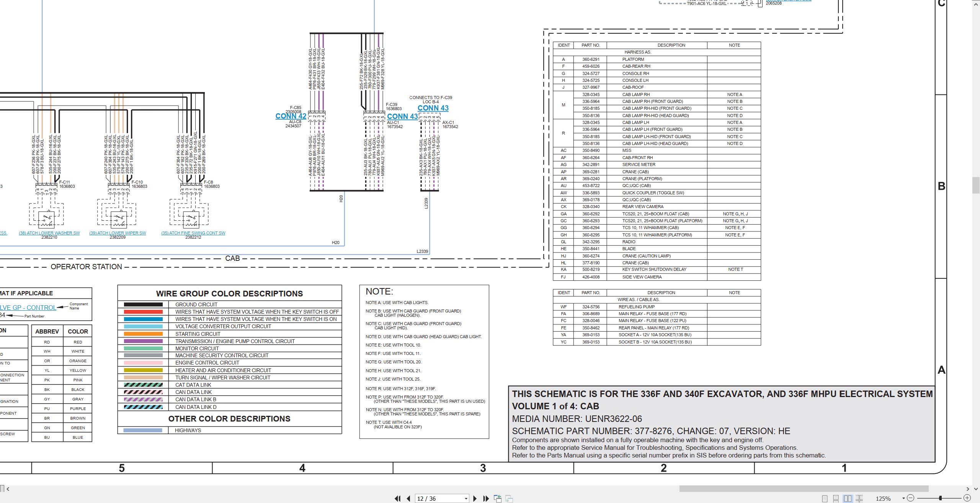Click the OPERATOR STATION label
The height and width of the screenshot is (503, 980).
(87, 267)
